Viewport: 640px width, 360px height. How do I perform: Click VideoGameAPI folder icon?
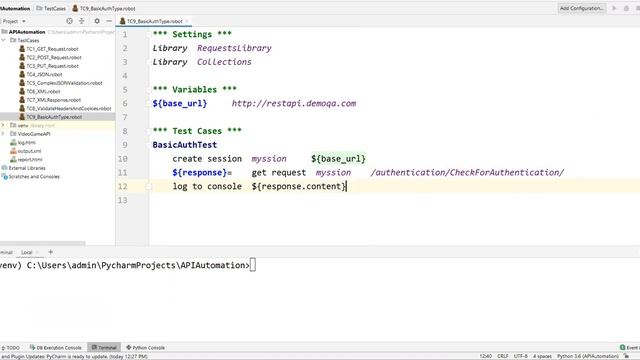(x=13, y=134)
